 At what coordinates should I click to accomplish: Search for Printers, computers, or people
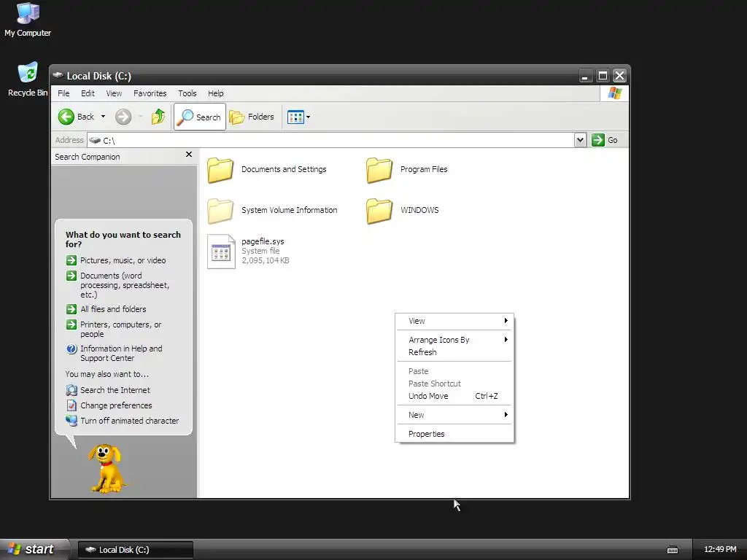click(x=120, y=329)
